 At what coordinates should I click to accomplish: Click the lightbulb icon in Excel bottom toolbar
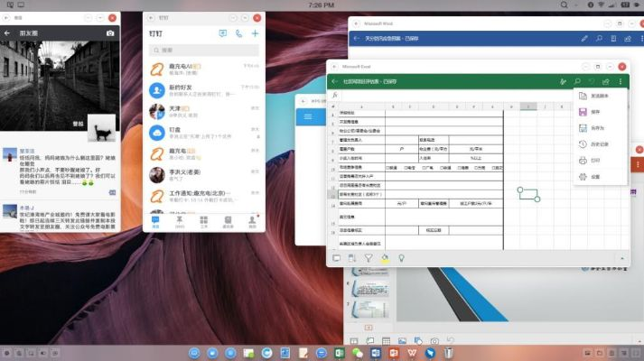click(x=400, y=258)
